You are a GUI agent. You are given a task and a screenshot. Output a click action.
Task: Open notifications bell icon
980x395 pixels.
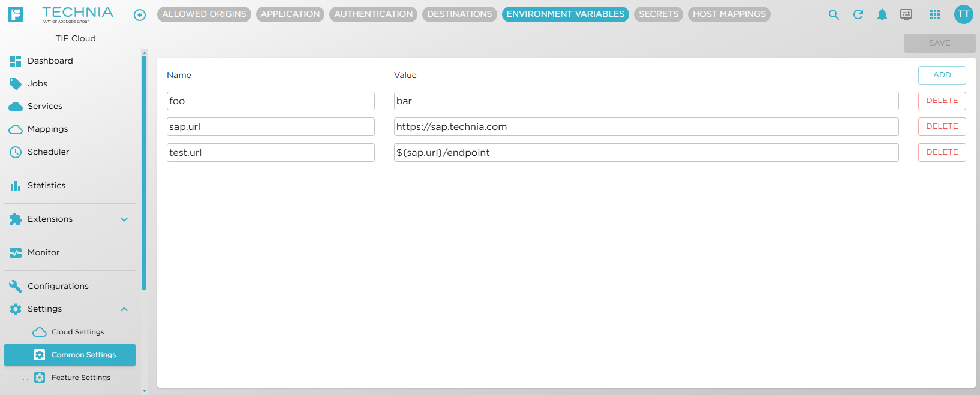pyautogui.click(x=882, y=14)
